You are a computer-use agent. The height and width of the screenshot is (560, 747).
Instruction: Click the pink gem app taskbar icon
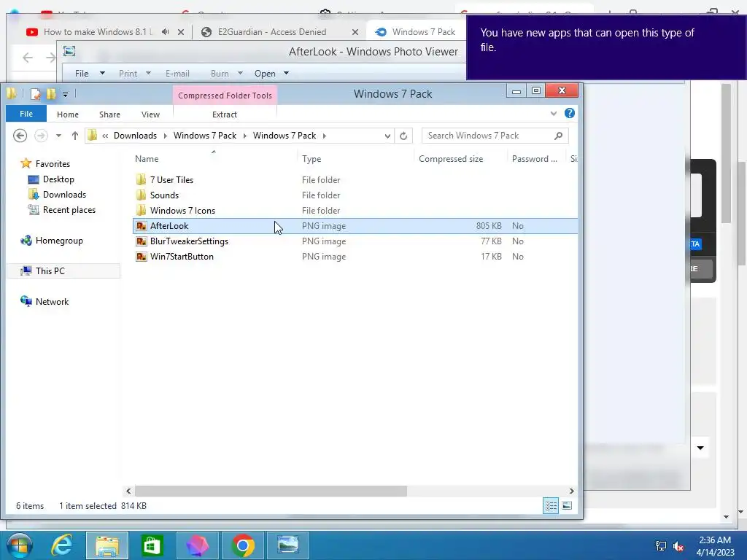pos(197,545)
